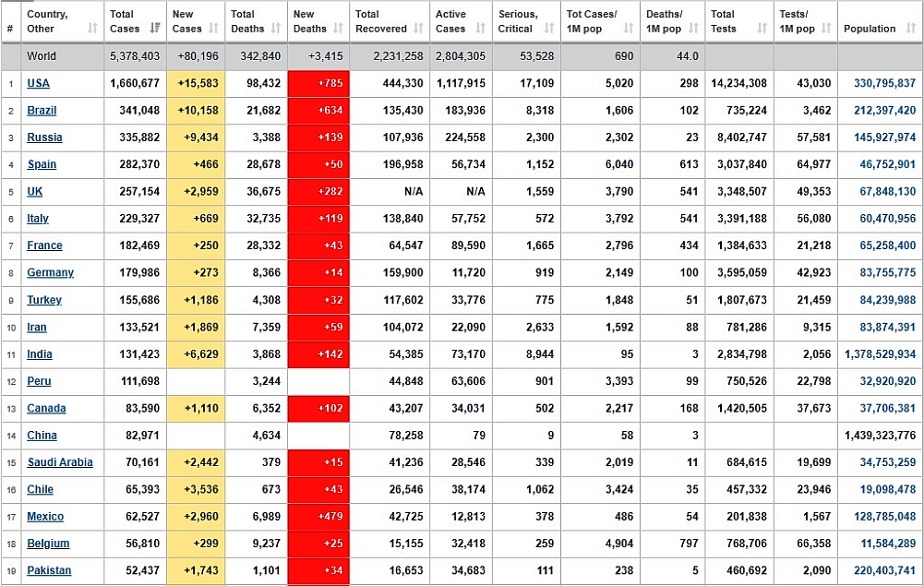Open the USA country link
The height and width of the screenshot is (586, 924).
38,83
